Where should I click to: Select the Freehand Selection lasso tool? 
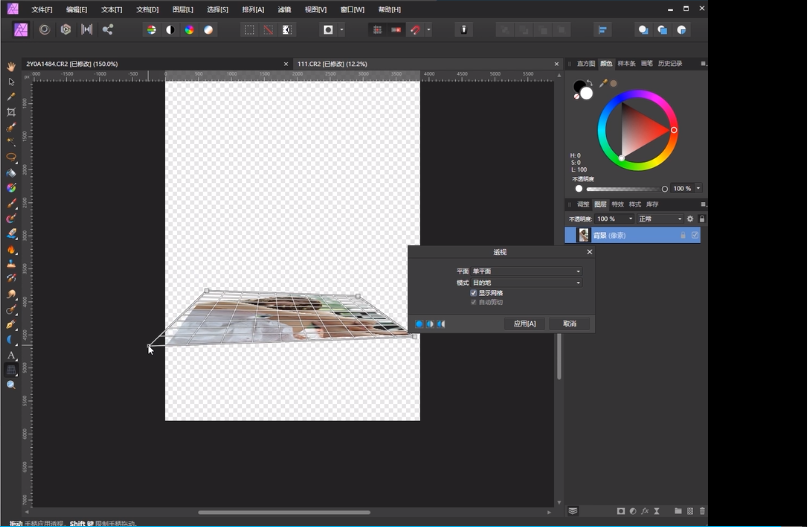click(11, 157)
